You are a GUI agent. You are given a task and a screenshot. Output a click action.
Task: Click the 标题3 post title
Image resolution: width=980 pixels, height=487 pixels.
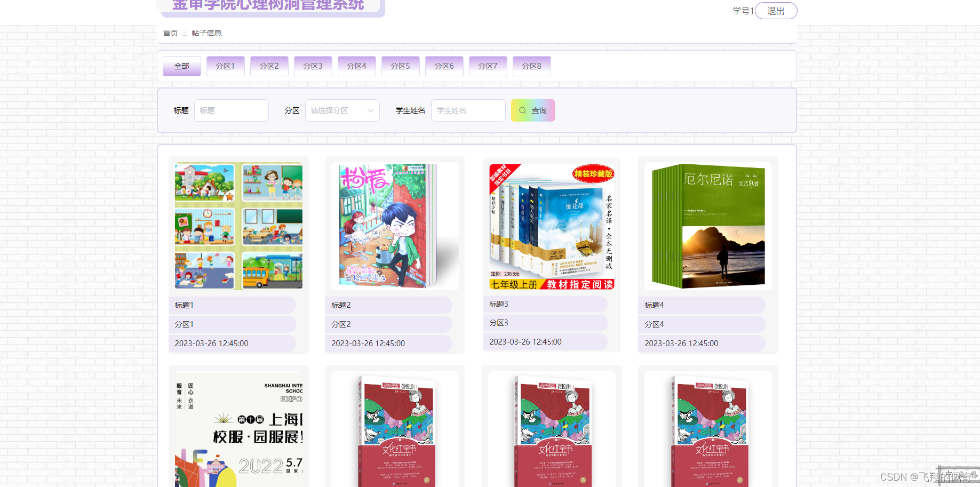coord(499,304)
